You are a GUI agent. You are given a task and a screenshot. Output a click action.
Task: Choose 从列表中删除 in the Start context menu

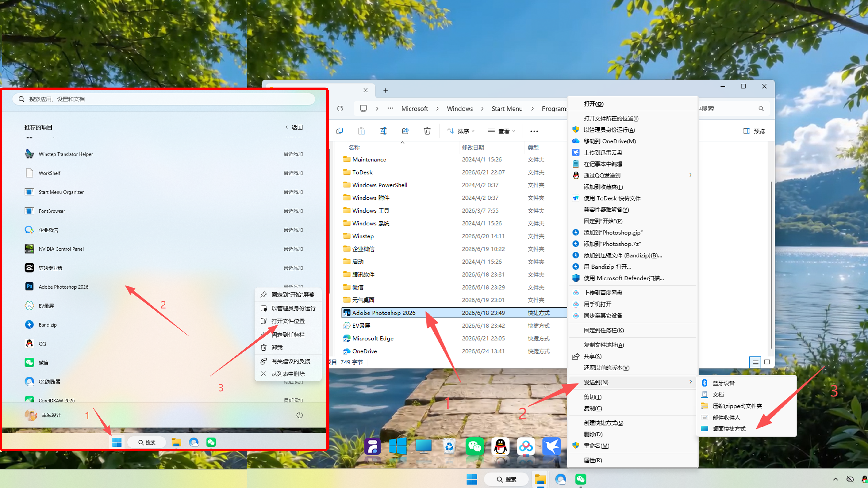pyautogui.click(x=288, y=374)
